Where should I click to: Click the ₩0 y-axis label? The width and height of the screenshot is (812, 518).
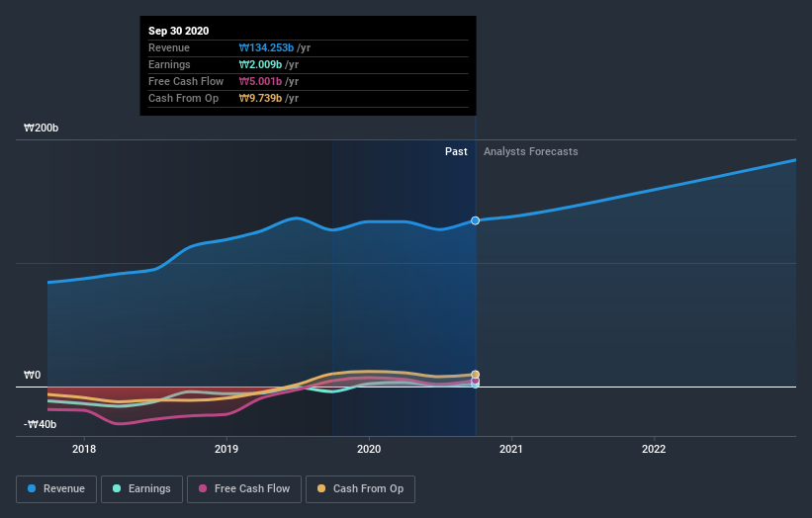(x=32, y=375)
